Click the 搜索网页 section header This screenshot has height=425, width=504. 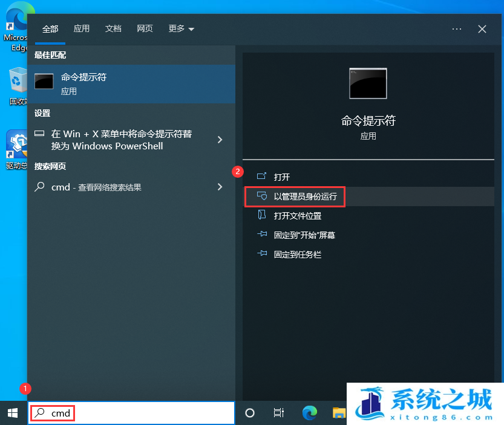click(x=50, y=166)
